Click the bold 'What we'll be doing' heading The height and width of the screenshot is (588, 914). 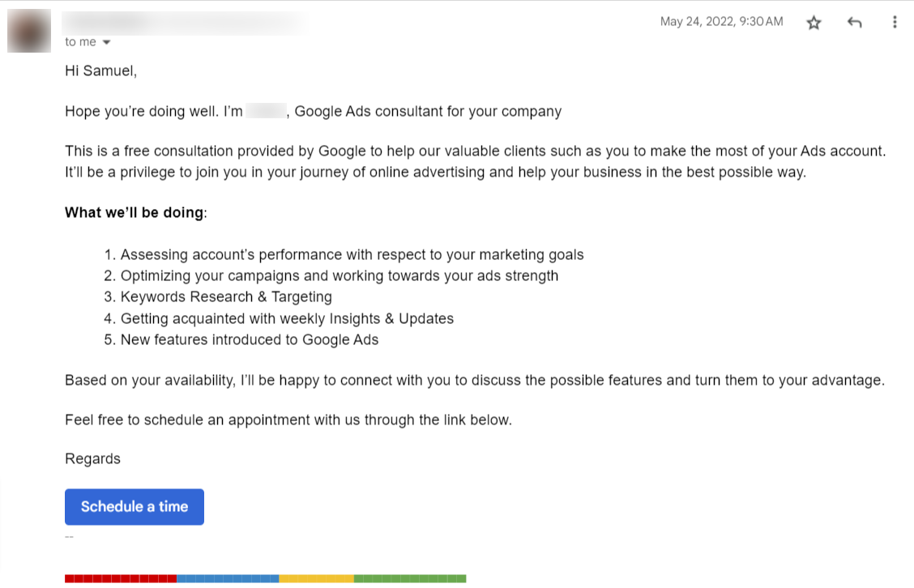click(135, 213)
